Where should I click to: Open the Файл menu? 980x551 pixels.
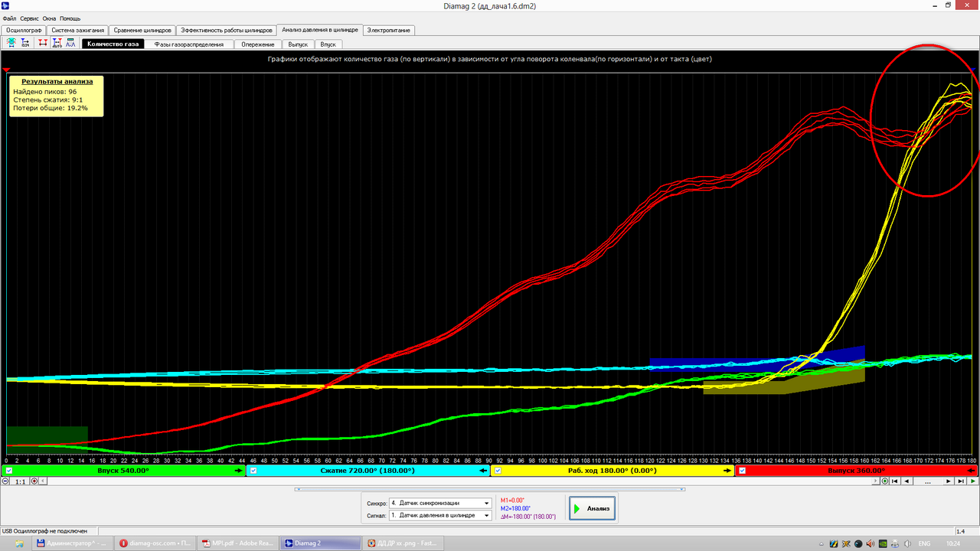(9, 18)
